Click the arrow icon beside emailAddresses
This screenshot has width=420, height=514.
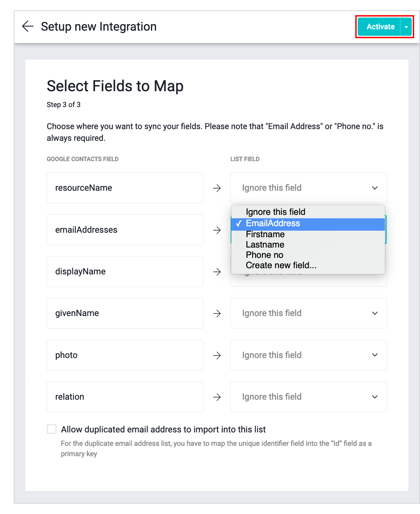[x=217, y=230]
